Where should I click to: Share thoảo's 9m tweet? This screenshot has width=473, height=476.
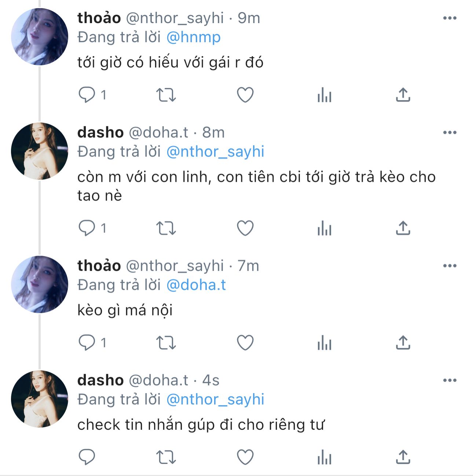coord(403,95)
